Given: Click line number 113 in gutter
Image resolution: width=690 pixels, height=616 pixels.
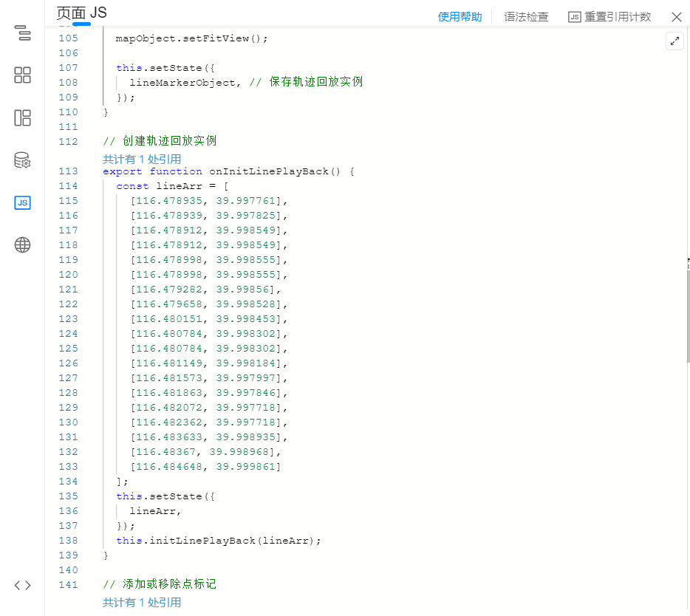Looking at the screenshot, I should pos(68,171).
